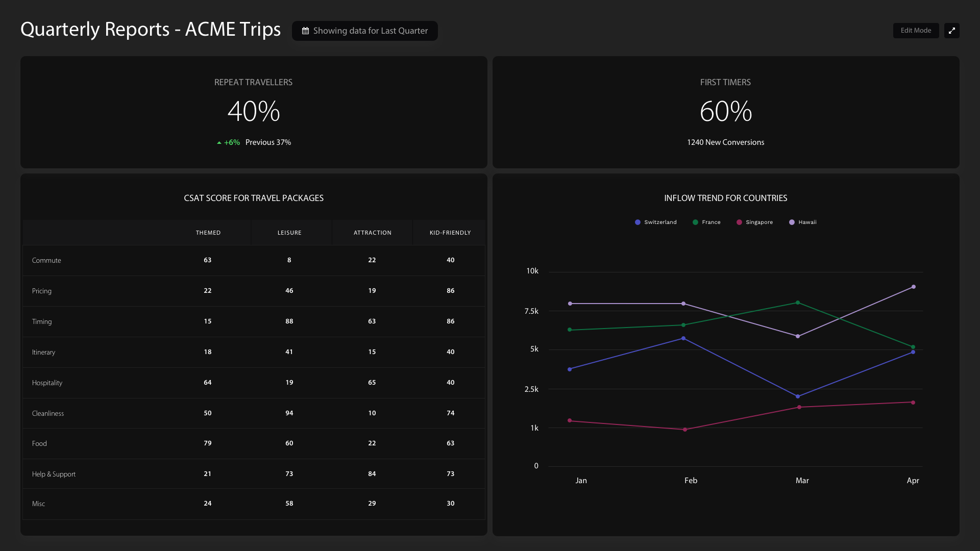Click the Misc row label
Viewport: 980px width, 551px height.
38,504
